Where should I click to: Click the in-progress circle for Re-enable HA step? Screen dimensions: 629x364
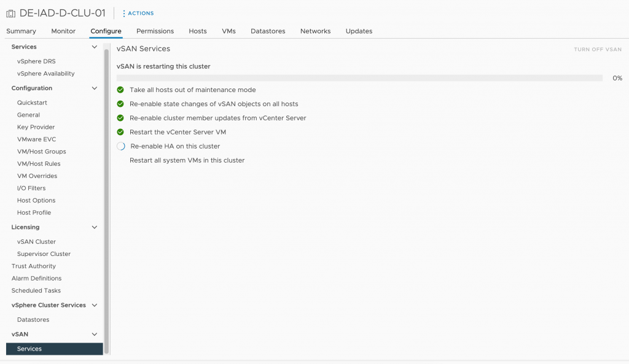[x=120, y=146]
